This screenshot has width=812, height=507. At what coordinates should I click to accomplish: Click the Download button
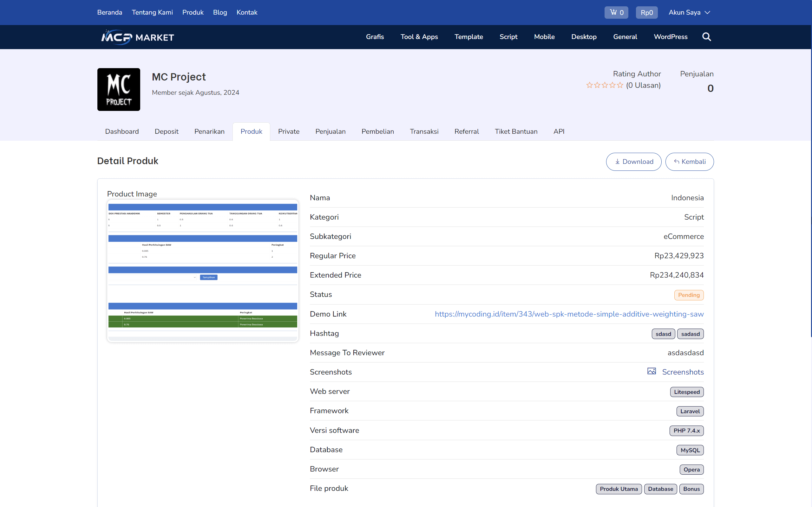[633, 161]
